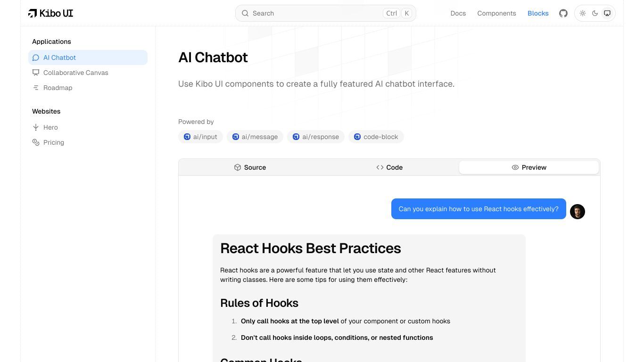Click the Applications sidebar heading

coord(51,41)
